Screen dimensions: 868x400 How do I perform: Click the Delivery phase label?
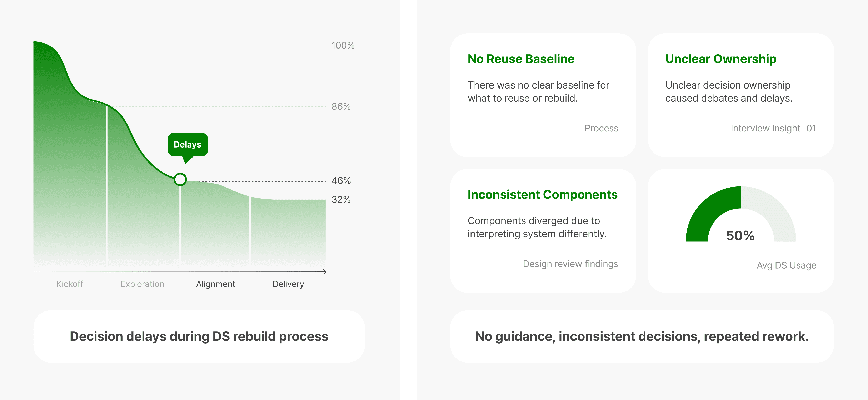[x=288, y=284]
